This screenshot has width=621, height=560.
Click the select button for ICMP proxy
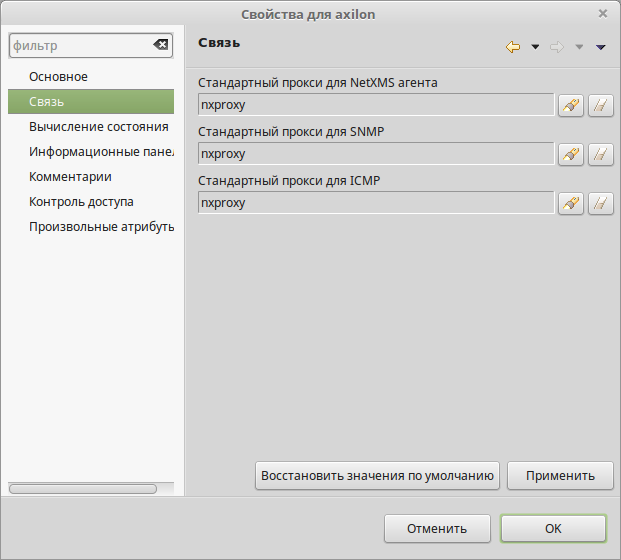tap(571, 203)
